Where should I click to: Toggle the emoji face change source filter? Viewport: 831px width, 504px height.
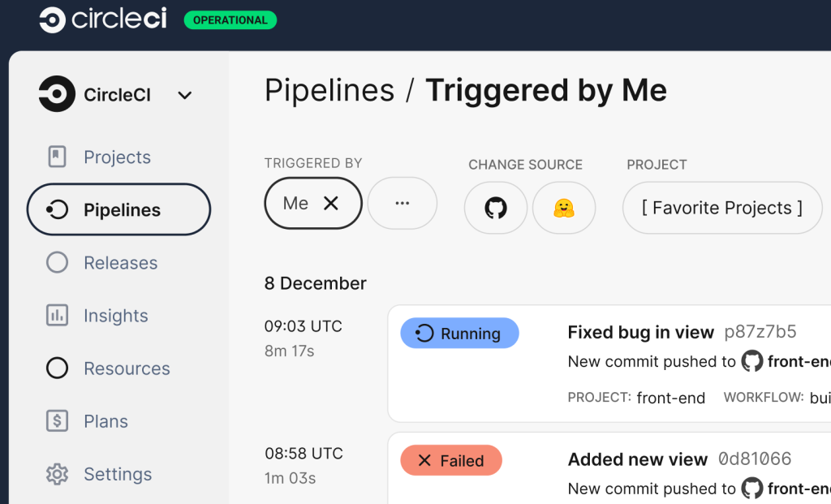pyautogui.click(x=564, y=208)
